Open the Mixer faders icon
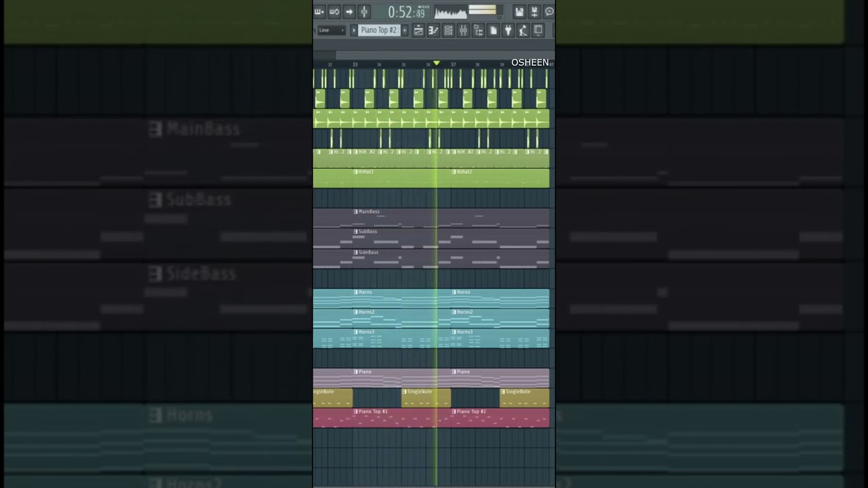 coord(463,30)
